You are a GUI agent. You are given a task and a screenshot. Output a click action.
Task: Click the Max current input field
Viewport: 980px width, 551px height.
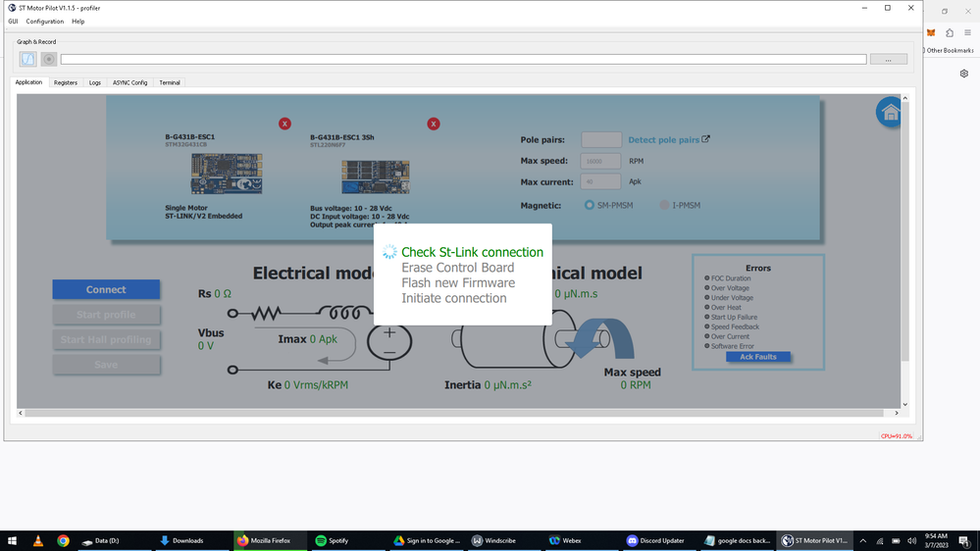600,181
